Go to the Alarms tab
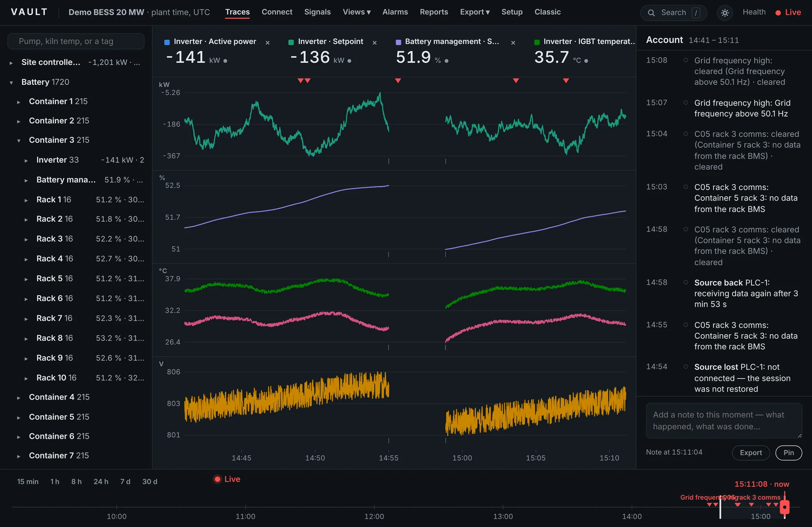 pos(395,12)
